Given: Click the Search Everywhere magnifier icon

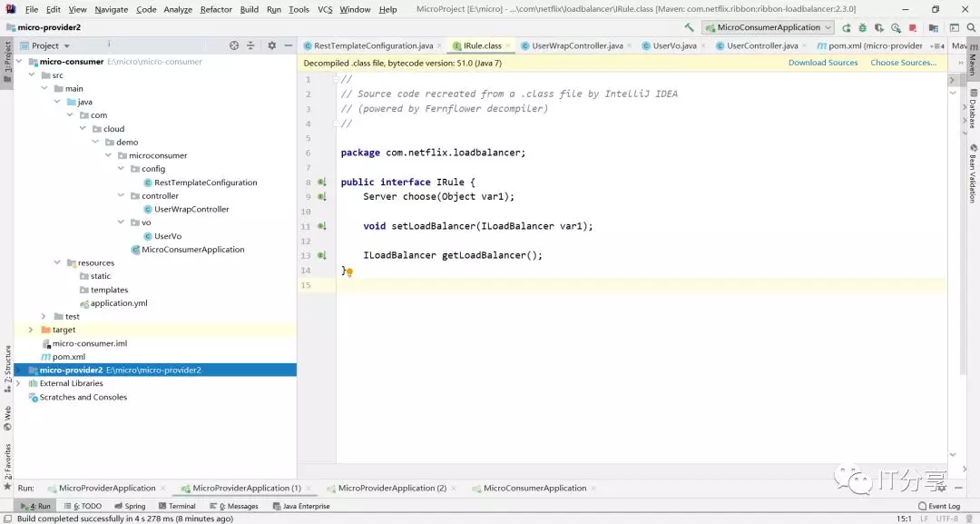Looking at the screenshot, I should [971, 27].
